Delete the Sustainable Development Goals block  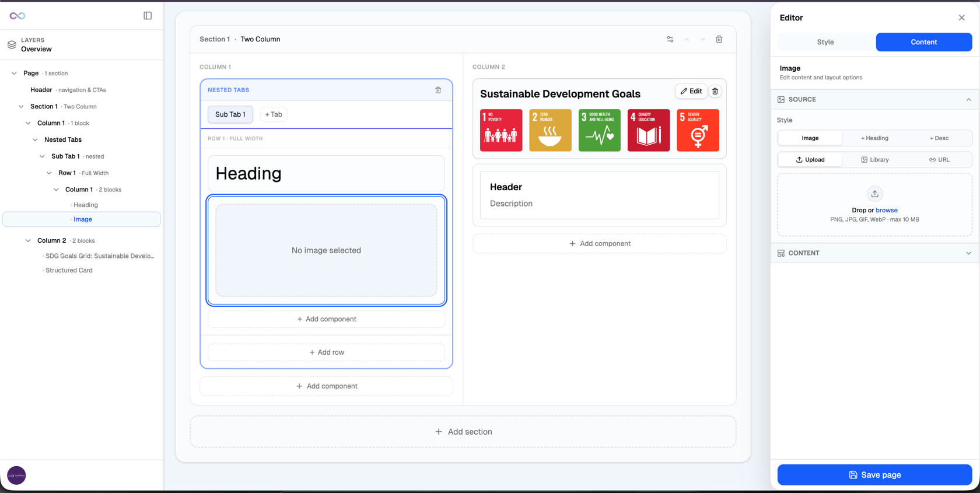(x=715, y=91)
